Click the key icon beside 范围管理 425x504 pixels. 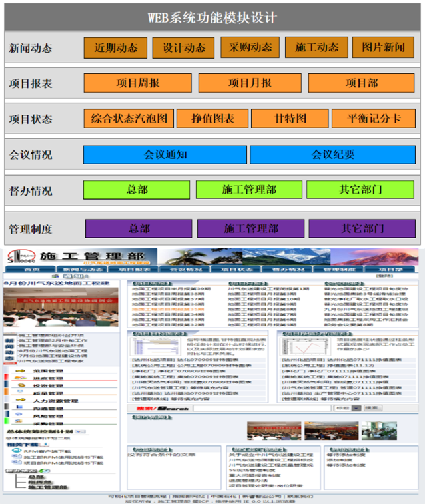coord(20,371)
